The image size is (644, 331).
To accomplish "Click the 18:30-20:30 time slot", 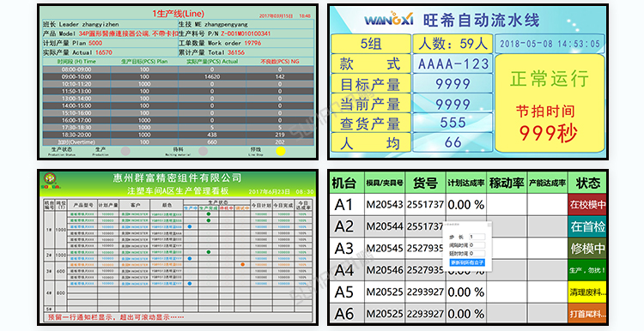I will (76, 135).
